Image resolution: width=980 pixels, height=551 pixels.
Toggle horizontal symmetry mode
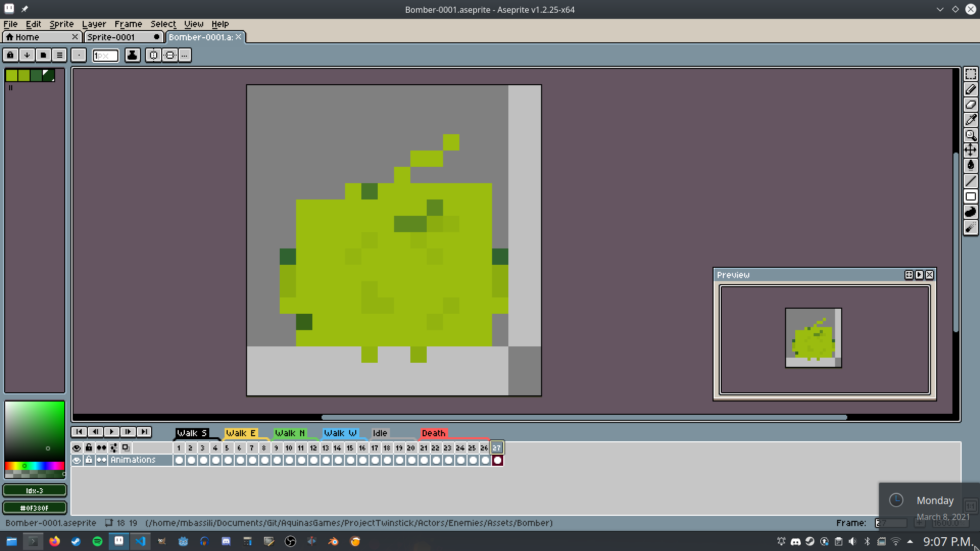tap(170, 55)
